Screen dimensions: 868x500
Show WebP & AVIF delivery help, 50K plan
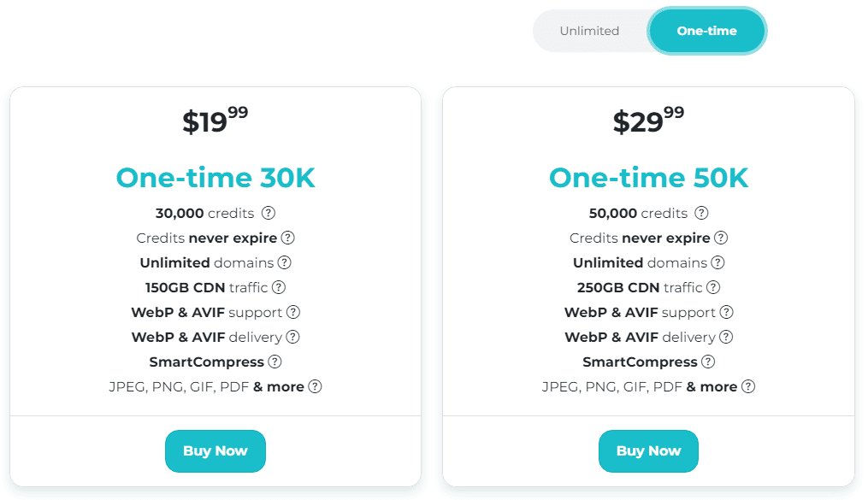coord(726,337)
